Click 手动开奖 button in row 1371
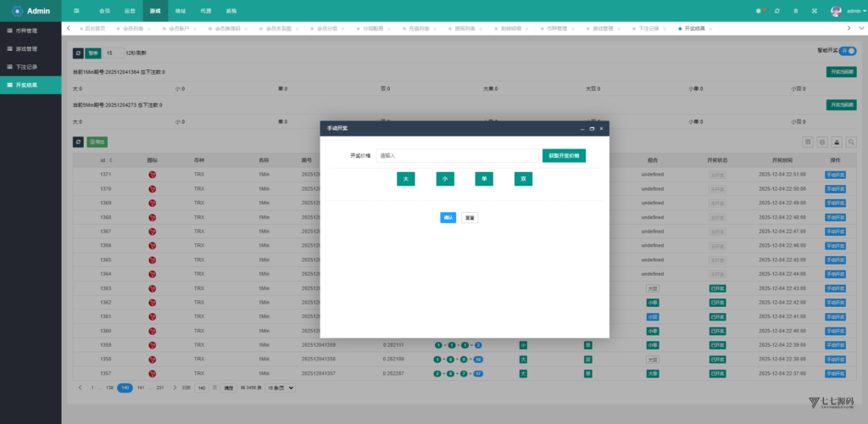This screenshot has width=868, height=424. (835, 175)
